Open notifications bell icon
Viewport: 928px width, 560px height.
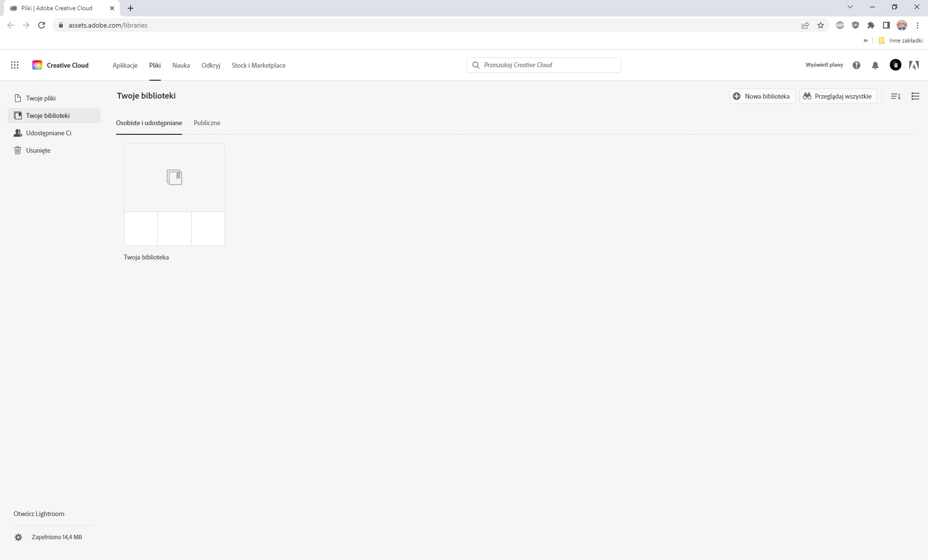875,65
